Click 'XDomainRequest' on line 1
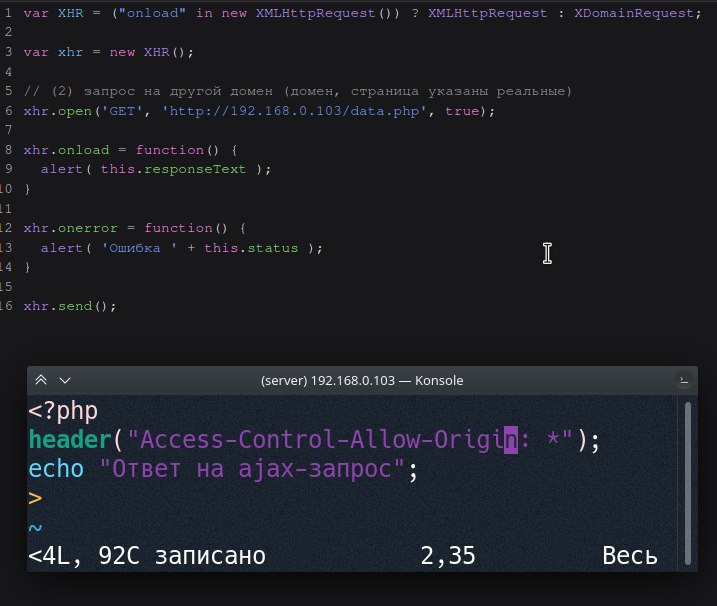 coord(634,13)
